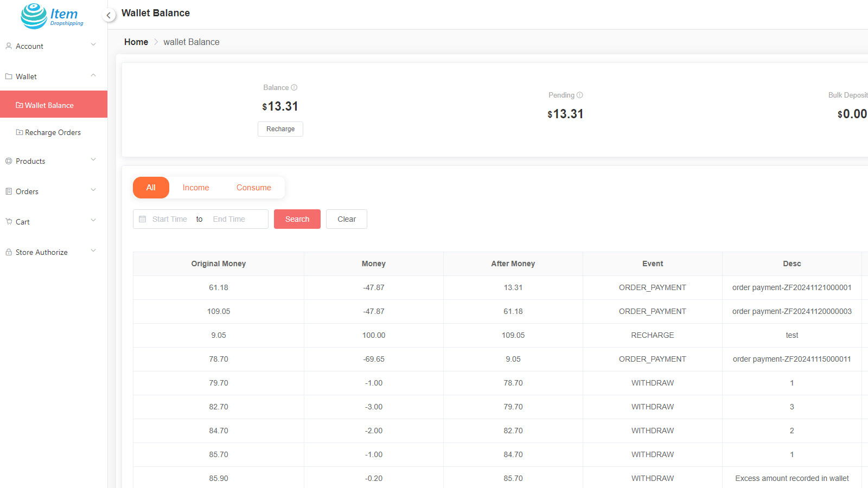The width and height of the screenshot is (868, 488).
Task: Click the test description cell
Action: click(792, 335)
